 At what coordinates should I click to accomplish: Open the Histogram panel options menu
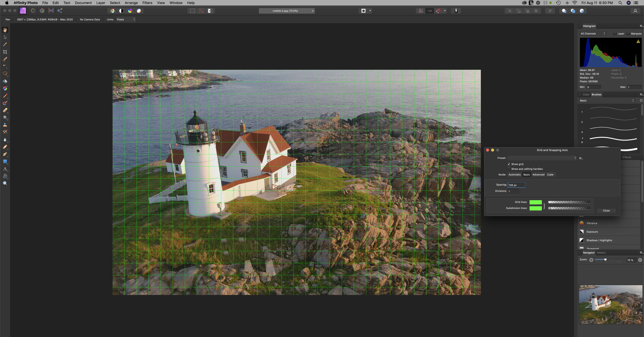point(641,26)
